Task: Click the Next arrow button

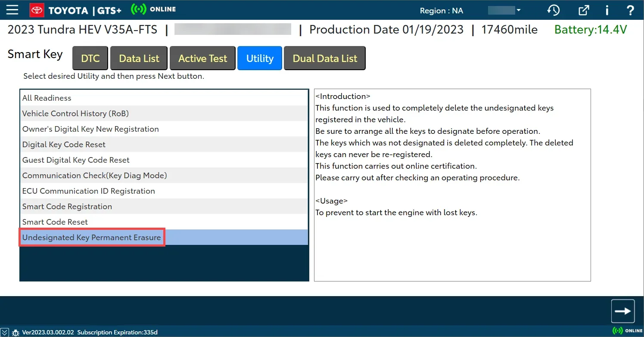Action: [623, 311]
